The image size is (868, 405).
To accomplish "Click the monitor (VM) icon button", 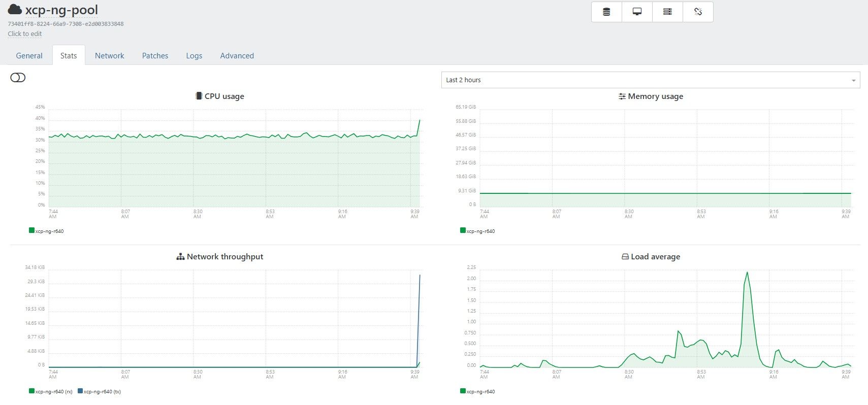I will tap(637, 12).
